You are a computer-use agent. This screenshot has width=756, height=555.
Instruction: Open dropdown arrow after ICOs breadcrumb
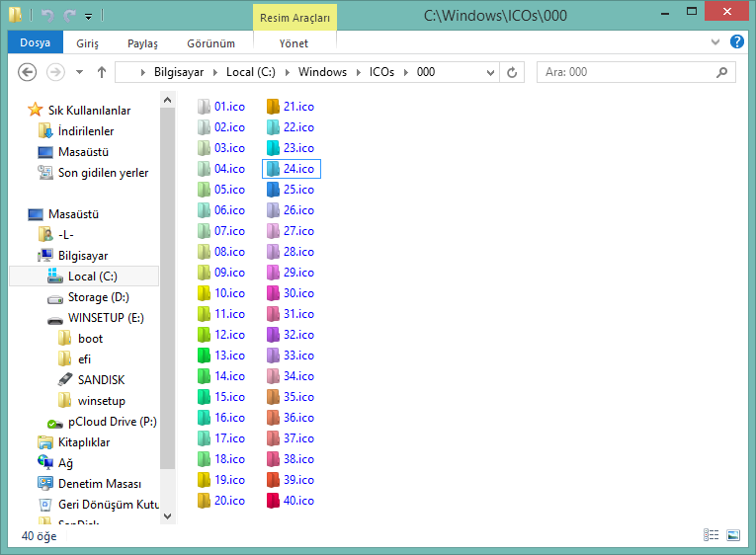coord(406,73)
